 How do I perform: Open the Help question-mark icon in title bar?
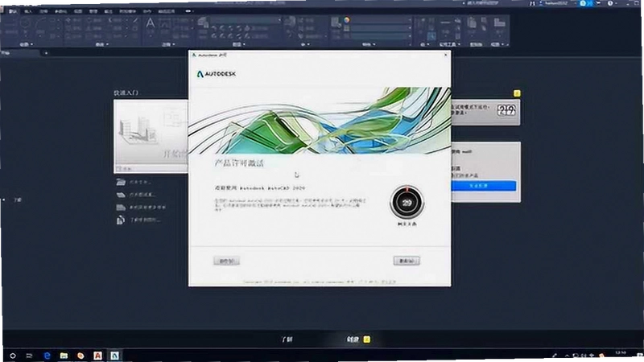click(x=610, y=3)
